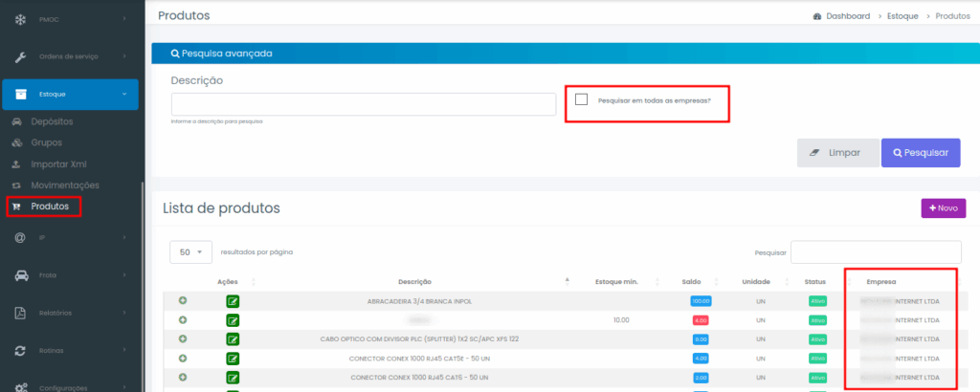Click the Frota car icon in sidebar
Image resolution: width=980 pixels, height=392 pixels.
tap(19, 276)
